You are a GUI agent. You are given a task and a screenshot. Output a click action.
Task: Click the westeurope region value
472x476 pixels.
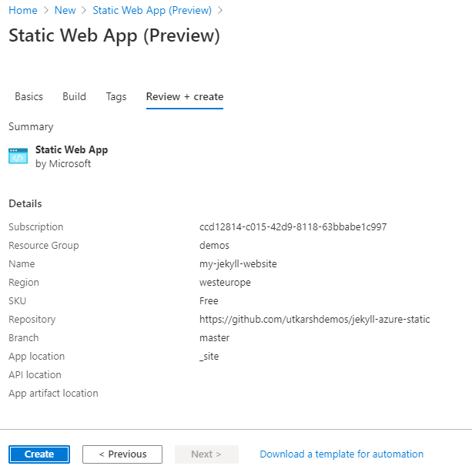225,283
